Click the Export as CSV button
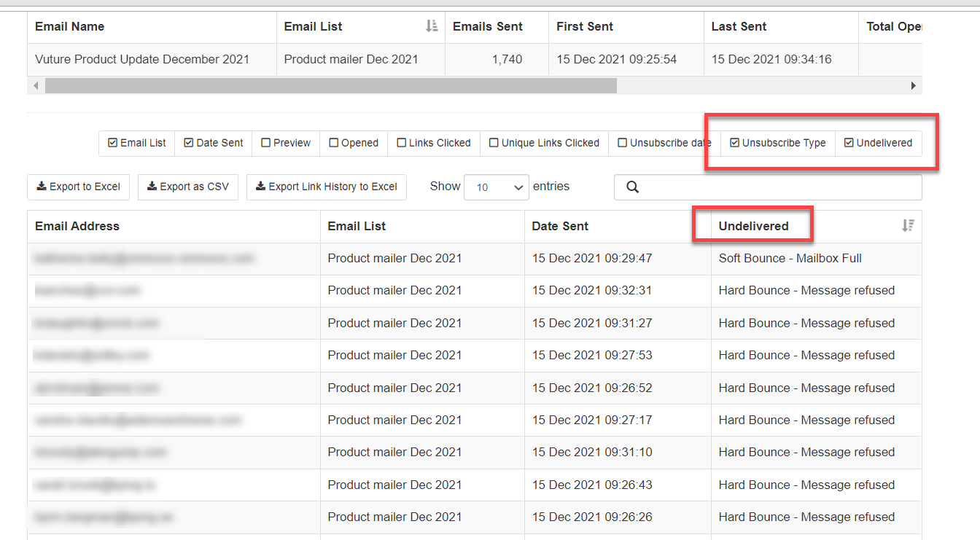The width and height of the screenshot is (980, 540). [187, 187]
